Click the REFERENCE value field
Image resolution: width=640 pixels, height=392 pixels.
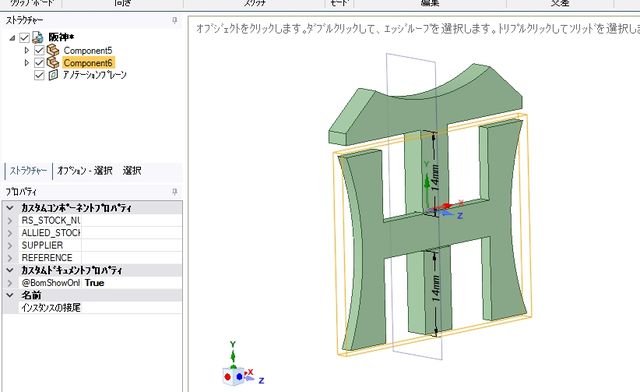[x=131, y=258]
